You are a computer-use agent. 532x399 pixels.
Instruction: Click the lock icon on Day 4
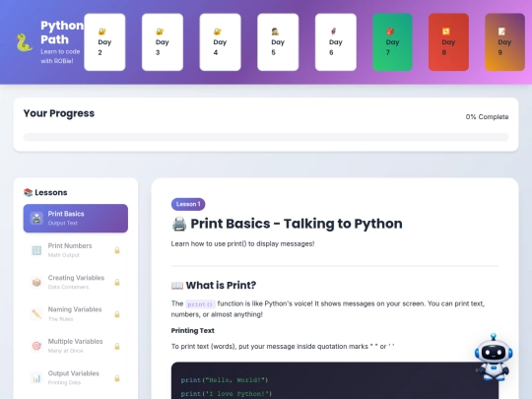click(217, 32)
